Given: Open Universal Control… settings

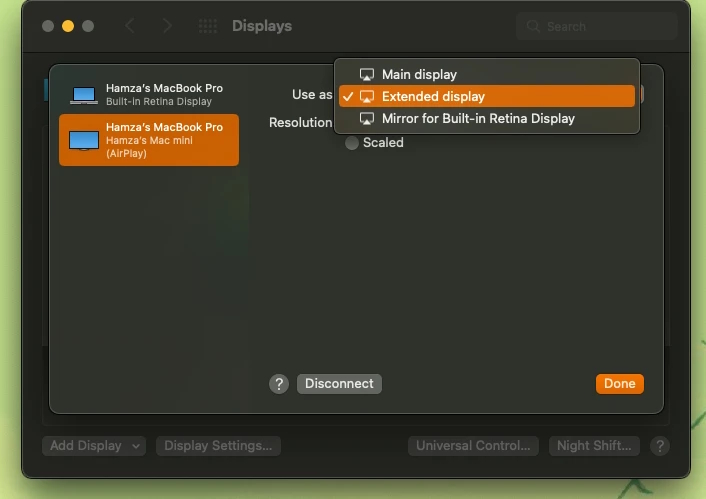Looking at the screenshot, I should coord(473,446).
